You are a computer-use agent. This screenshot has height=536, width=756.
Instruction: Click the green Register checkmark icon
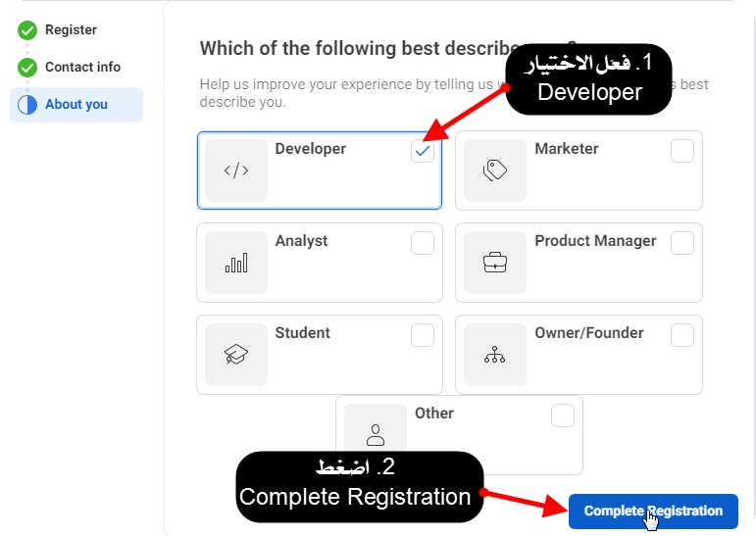[26, 30]
